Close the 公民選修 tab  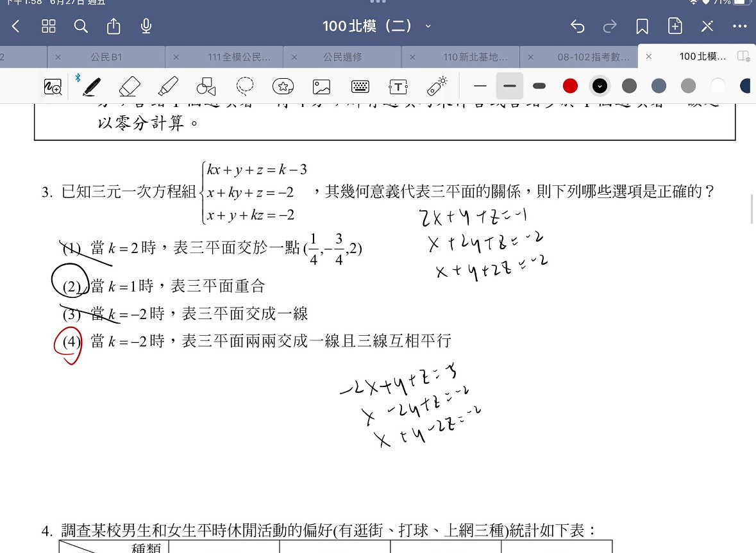pos(294,57)
